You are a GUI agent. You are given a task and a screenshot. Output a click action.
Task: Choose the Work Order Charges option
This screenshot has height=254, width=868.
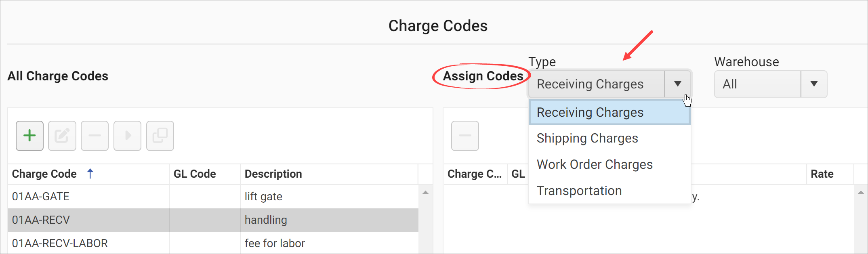coord(594,164)
